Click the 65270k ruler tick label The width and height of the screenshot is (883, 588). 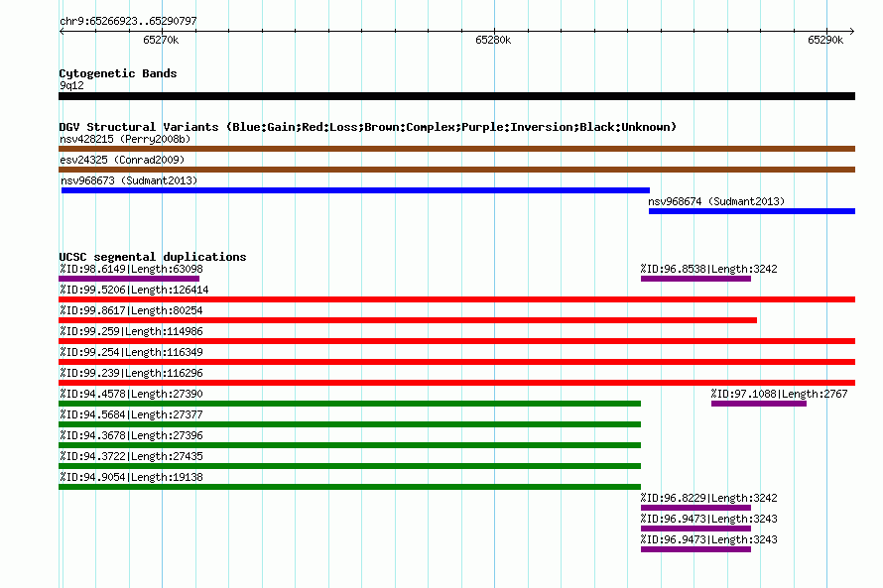(161, 40)
